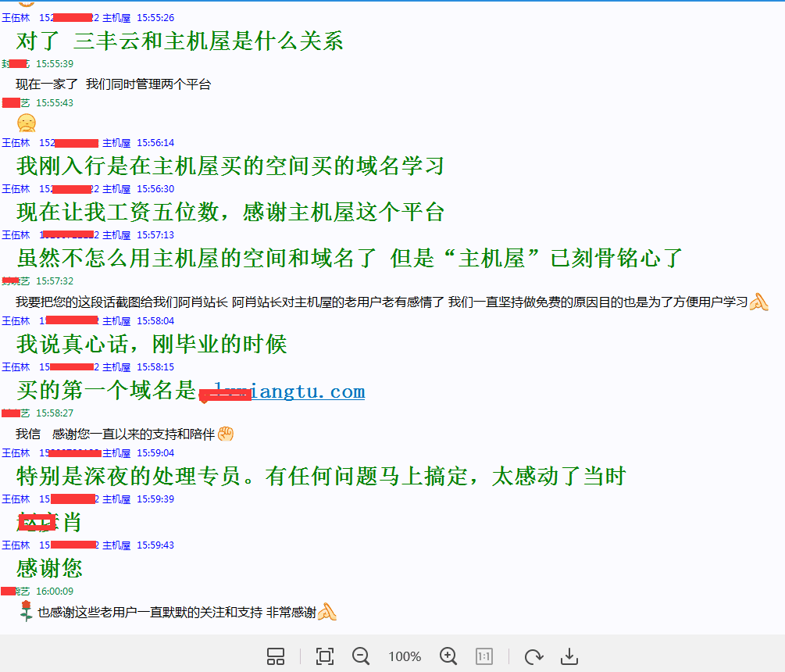785x672 pixels.
Task: Click the 100% zoom level indicator
Action: coord(405,656)
